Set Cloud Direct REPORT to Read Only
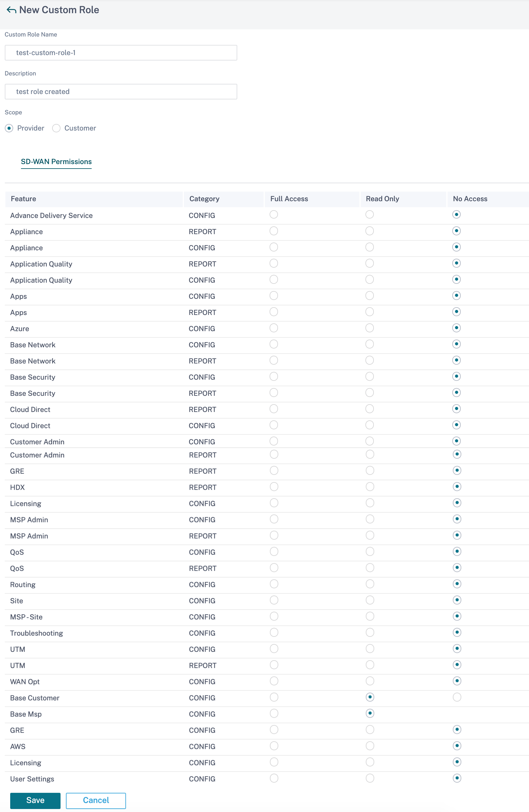The height and width of the screenshot is (812, 529). [x=370, y=409]
